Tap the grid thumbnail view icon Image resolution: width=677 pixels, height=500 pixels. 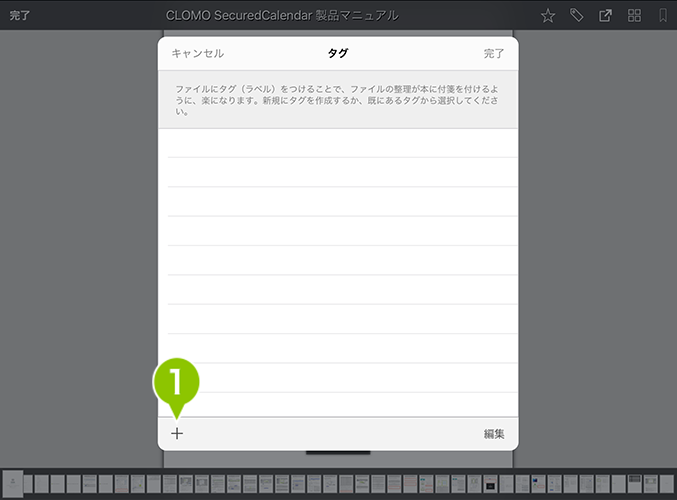click(x=634, y=16)
